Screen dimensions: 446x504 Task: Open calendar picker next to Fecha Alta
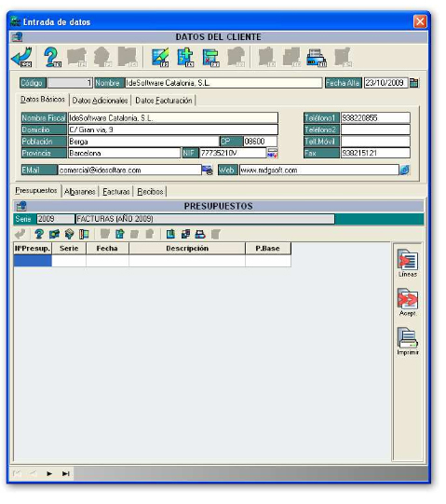click(x=413, y=83)
